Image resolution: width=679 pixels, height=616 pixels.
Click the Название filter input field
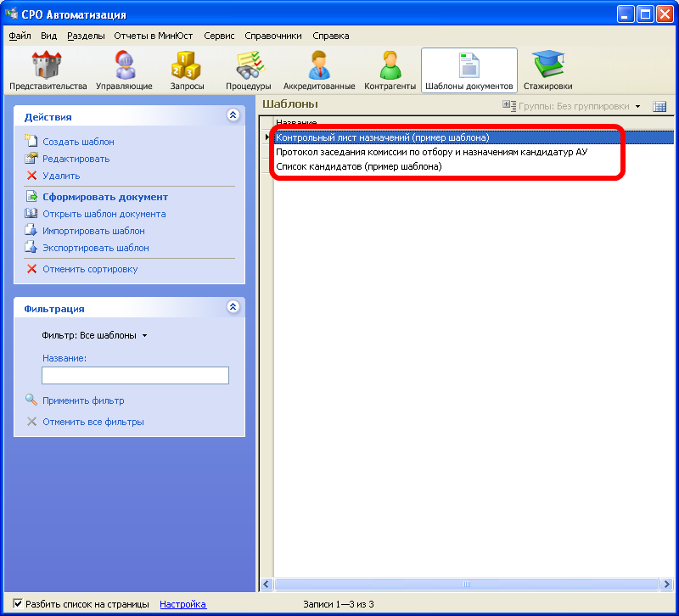coord(135,375)
